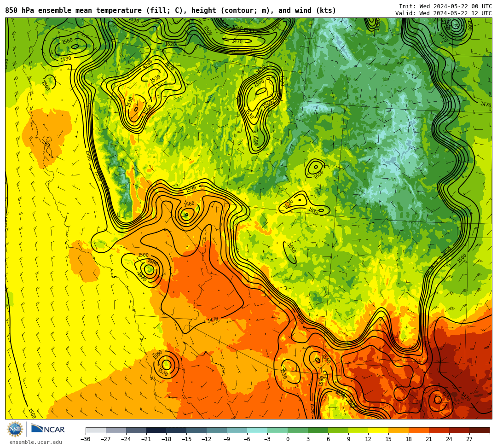Click the -21 colorbar tick label
Screen dimensions: 497x448
click(x=146, y=439)
